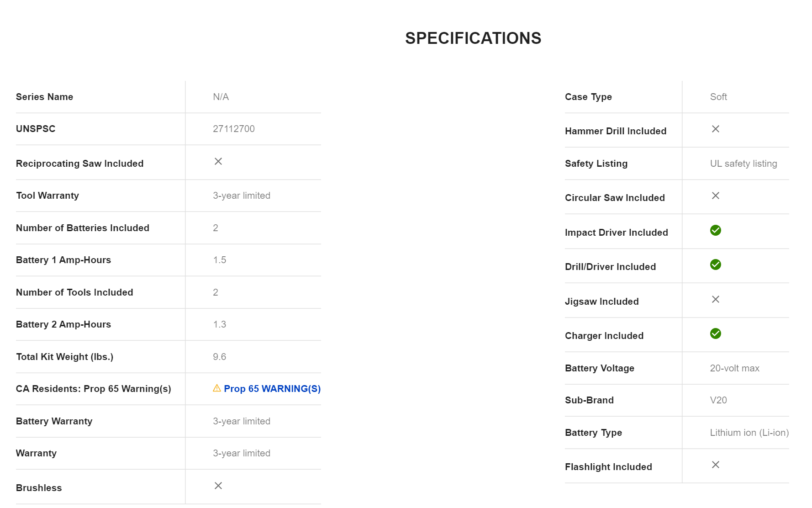This screenshot has height=508, width=812.
Task: Click green checkmark for Charger Included
Action: click(x=716, y=333)
